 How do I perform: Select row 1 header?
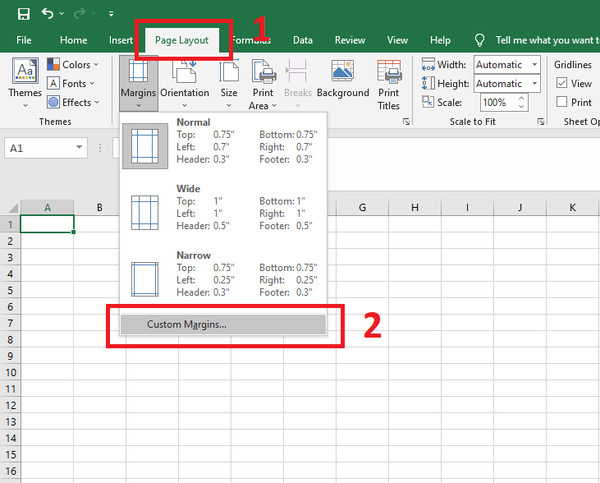point(10,224)
